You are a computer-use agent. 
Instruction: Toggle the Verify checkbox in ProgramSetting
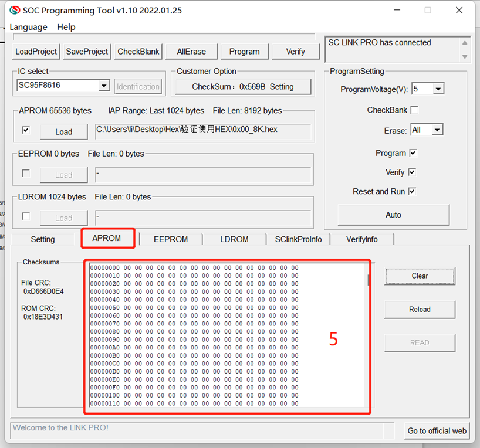412,172
